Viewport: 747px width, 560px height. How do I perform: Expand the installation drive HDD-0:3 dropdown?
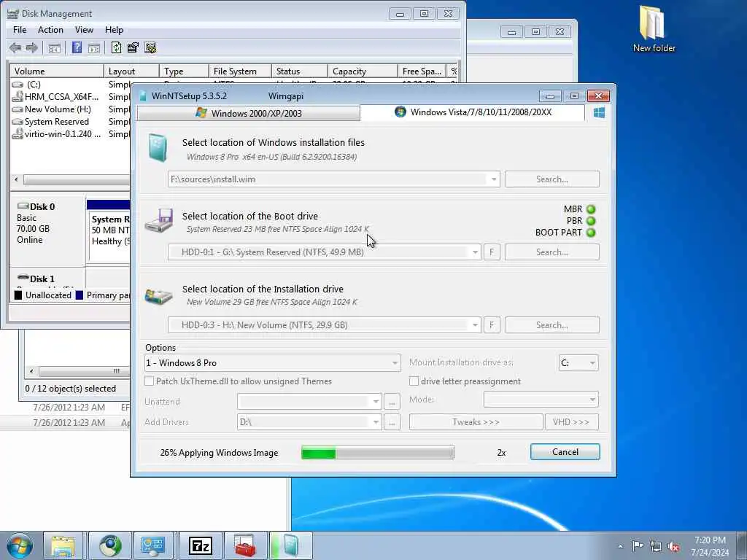click(475, 325)
